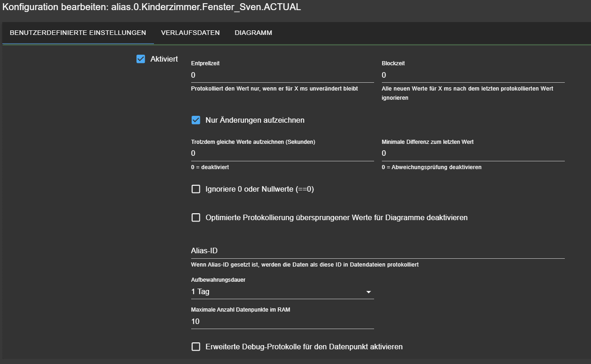Edit Maximale Anzahl Datenpunkte im RAM field
Viewport: 591px width, 364px height.
pyautogui.click(x=282, y=322)
